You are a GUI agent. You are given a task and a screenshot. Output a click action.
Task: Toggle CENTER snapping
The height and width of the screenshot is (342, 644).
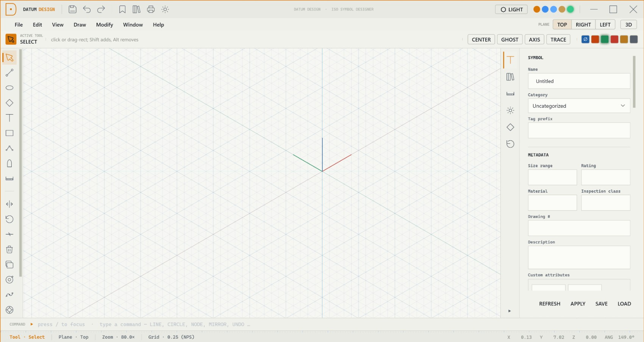coord(481,39)
